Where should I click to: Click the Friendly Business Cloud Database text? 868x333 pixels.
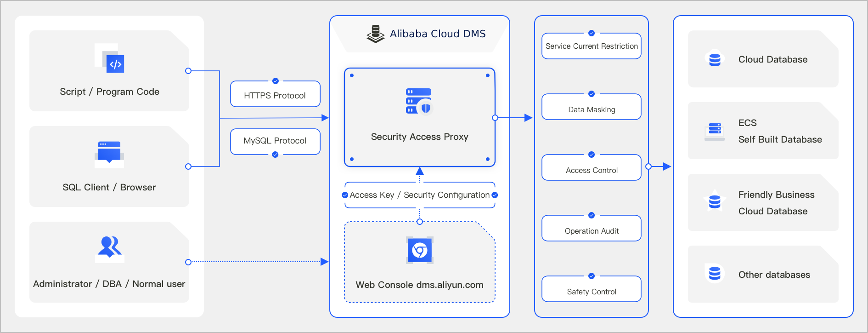tap(777, 203)
